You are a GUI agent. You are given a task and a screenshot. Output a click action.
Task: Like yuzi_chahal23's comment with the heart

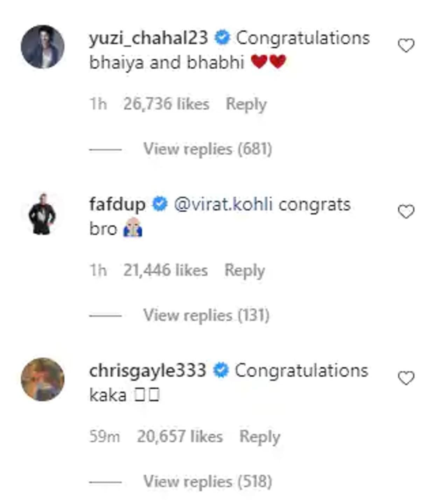(406, 46)
